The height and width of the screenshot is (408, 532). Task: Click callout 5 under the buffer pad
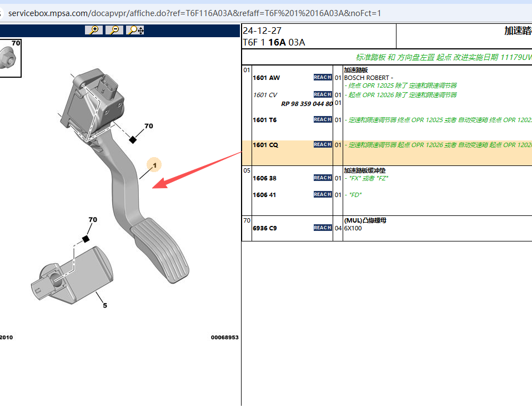tap(105, 305)
